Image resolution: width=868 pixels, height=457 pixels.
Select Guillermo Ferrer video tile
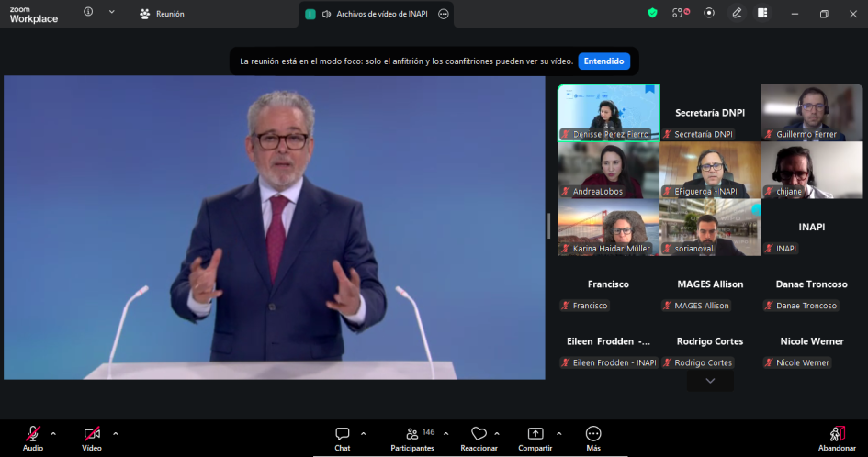pos(812,113)
